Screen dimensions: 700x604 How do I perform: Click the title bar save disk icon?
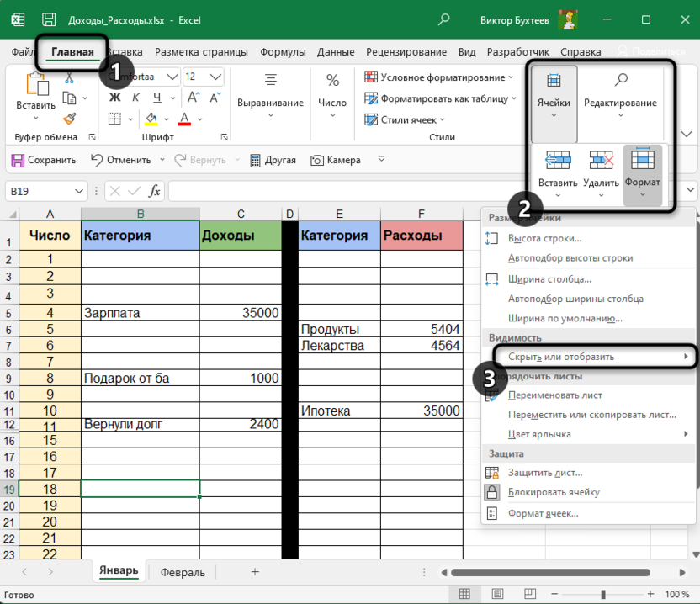coord(50,19)
